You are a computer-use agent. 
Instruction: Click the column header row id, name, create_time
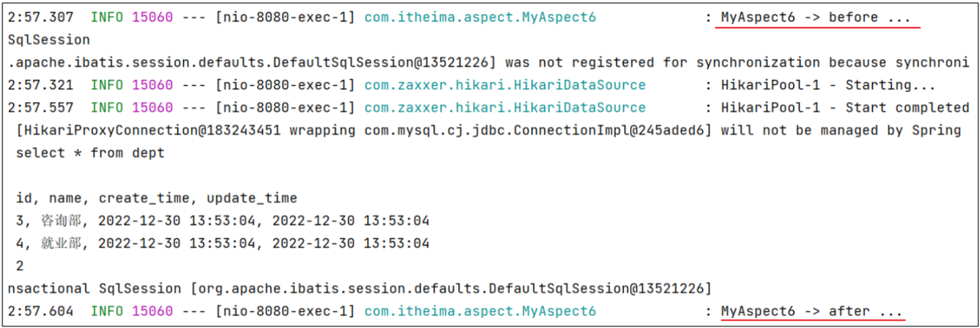156,198
